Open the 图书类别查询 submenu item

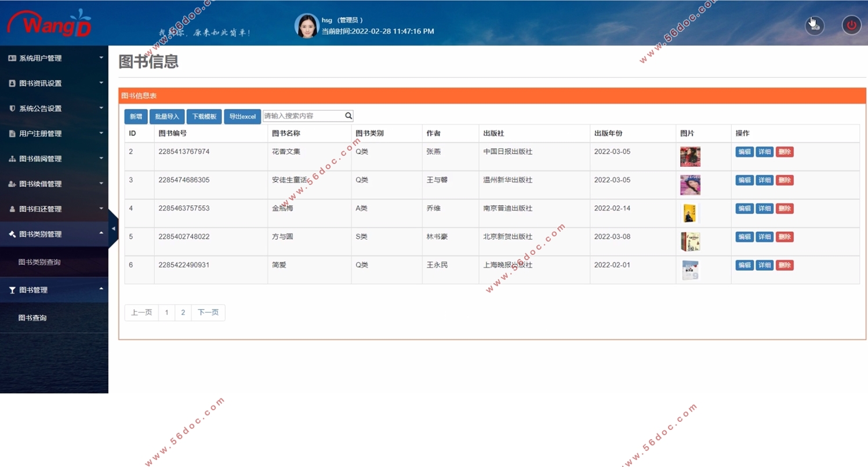tap(39, 262)
